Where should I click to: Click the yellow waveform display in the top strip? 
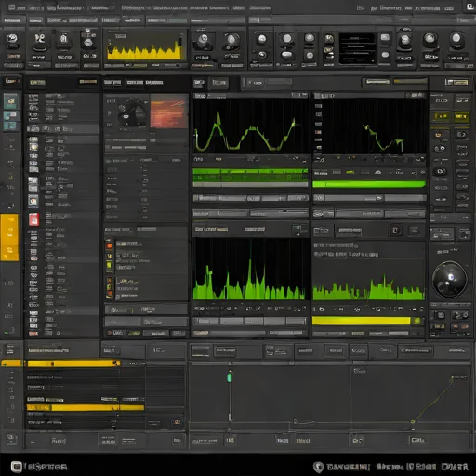click(145, 48)
